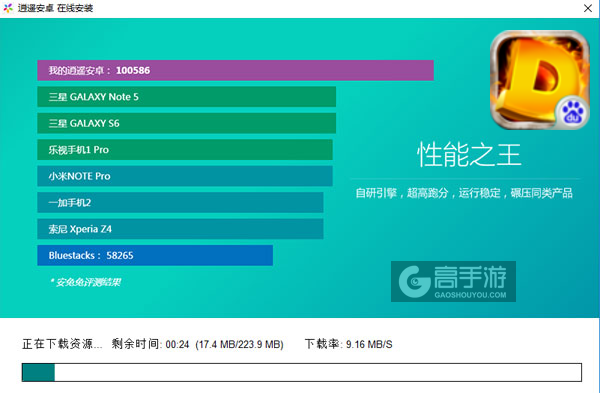Click the 17.4 MB/223.9 MB size text
The height and width of the screenshot is (393, 600).
[x=239, y=345]
